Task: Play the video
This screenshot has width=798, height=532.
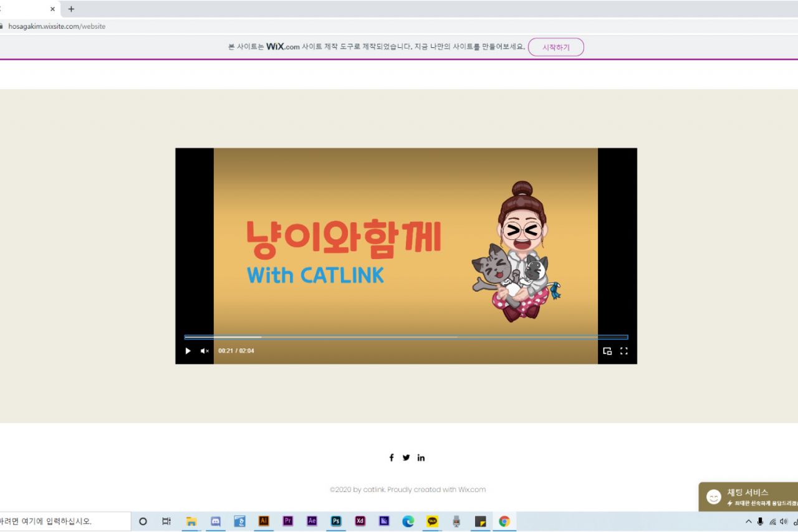Action: 188,351
